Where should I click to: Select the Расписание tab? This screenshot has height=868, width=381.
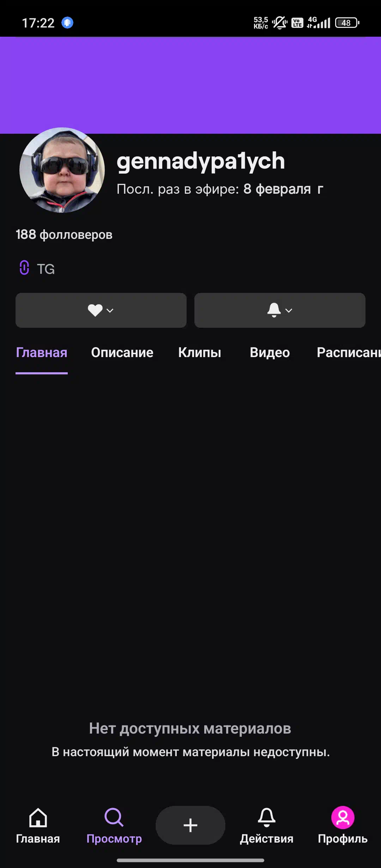[349, 352]
